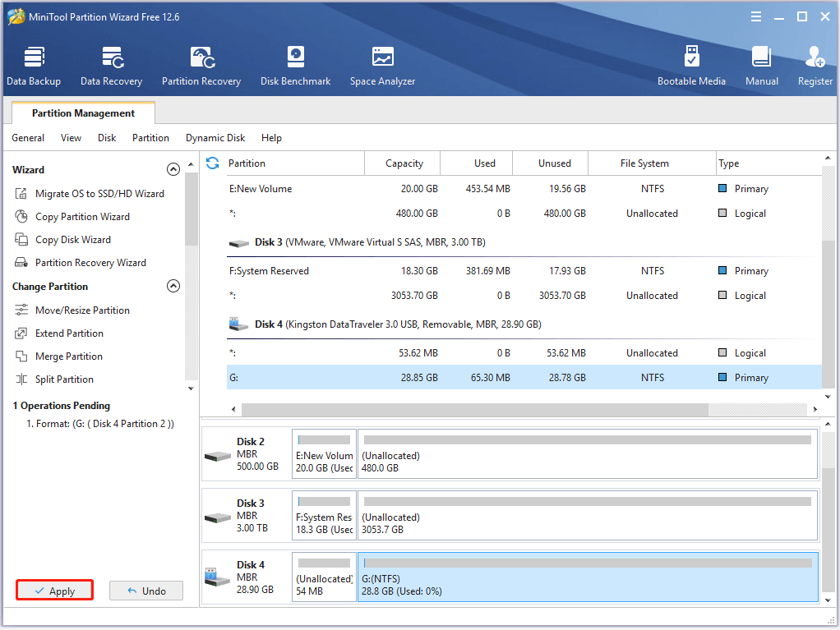Select Disk 4 in disk map
The height and width of the screenshot is (630, 840).
[246, 577]
